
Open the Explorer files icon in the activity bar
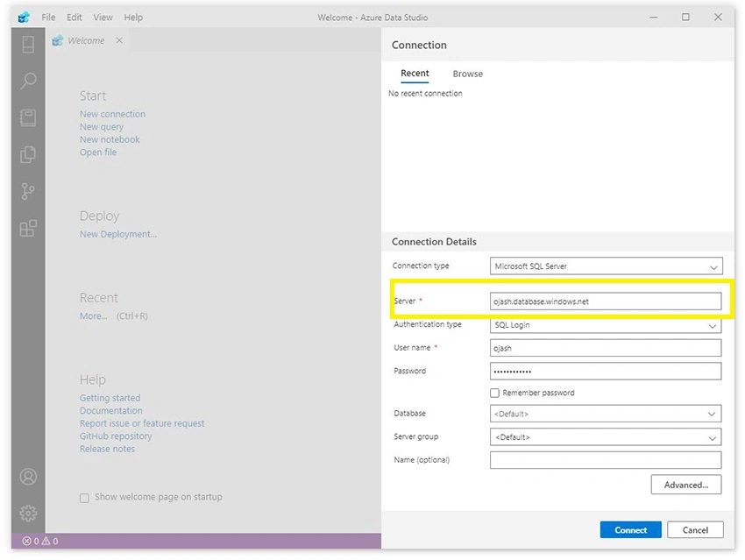28,155
